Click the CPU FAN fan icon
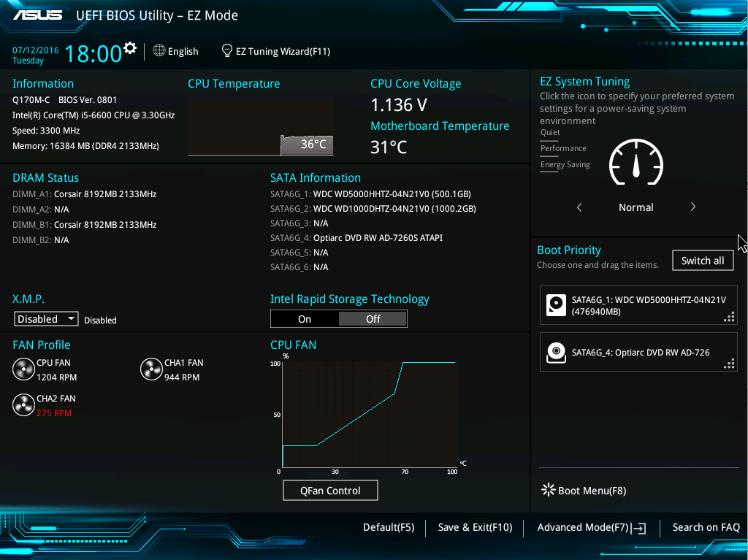748x560 pixels. click(x=23, y=369)
